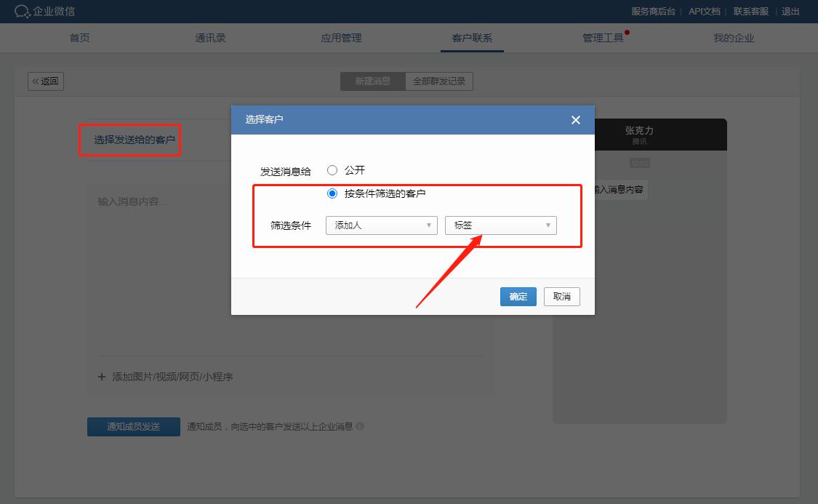
Task: Switch to the 新建消息 tab
Action: tap(372, 81)
